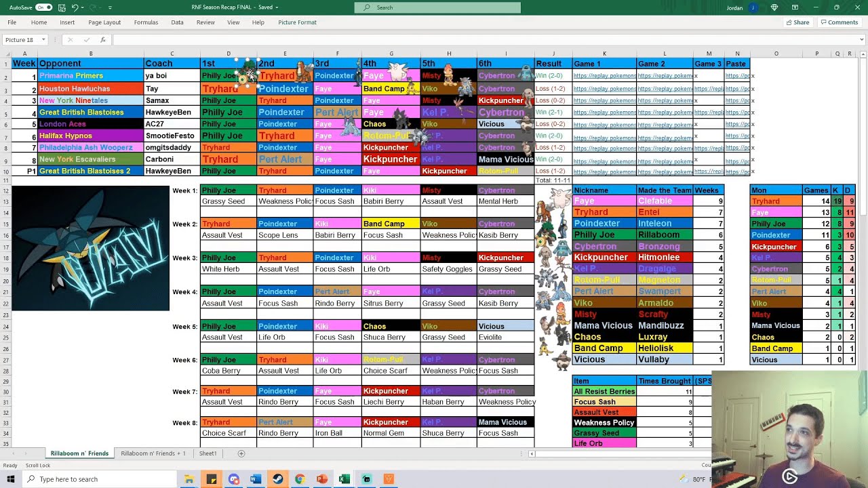This screenshot has width=868, height=488.
Task: Open the undo history dropdown arrow
Action: click(x=83, y=7)
